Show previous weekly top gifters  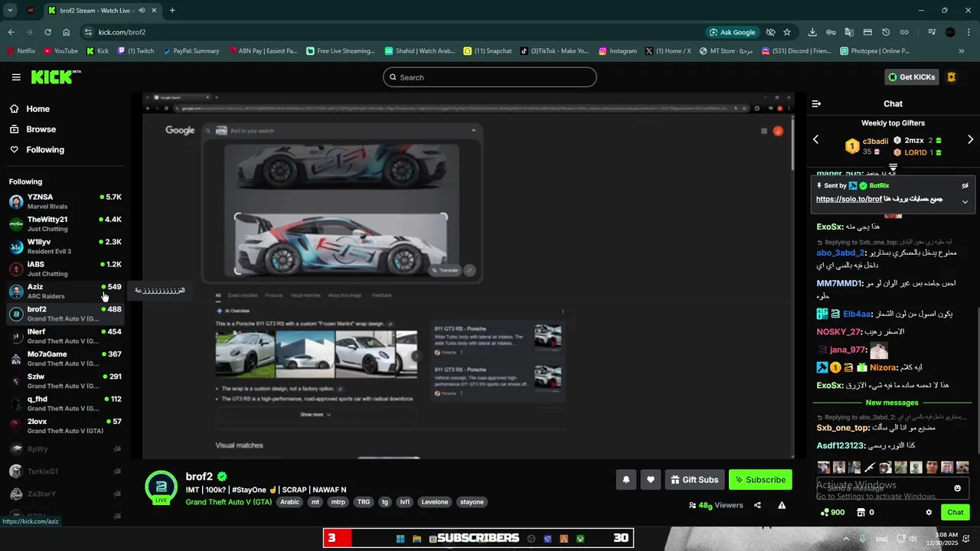[x=815, y=139]
